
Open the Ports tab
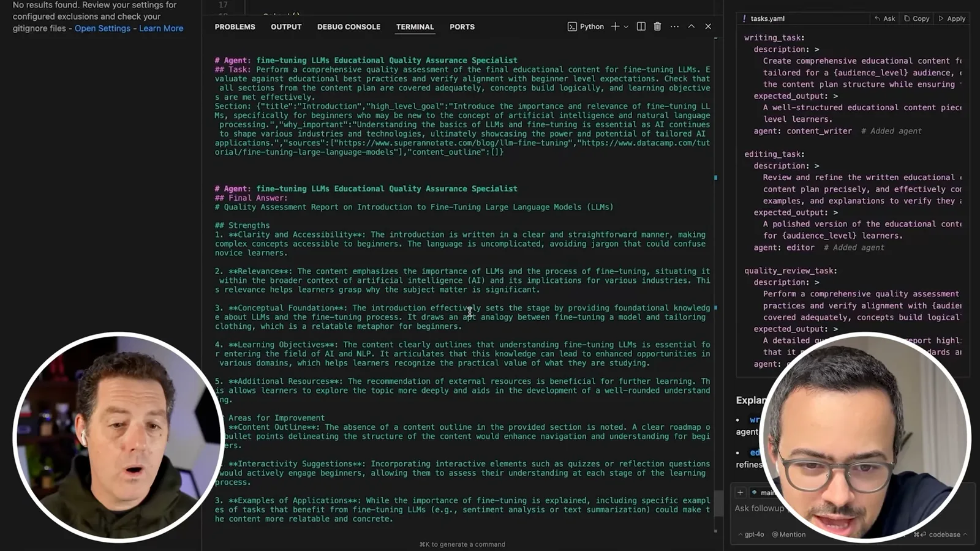click(462, 27)
